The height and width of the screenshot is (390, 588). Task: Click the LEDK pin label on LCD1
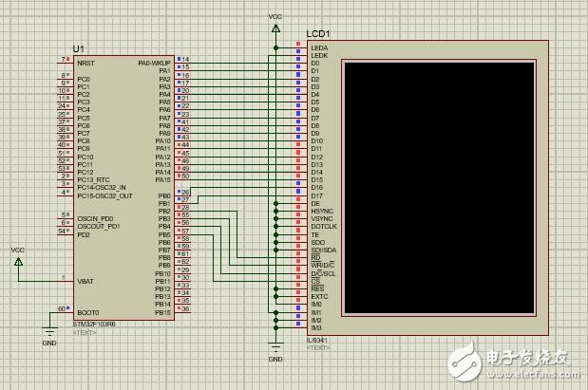[x=319, y=55]
